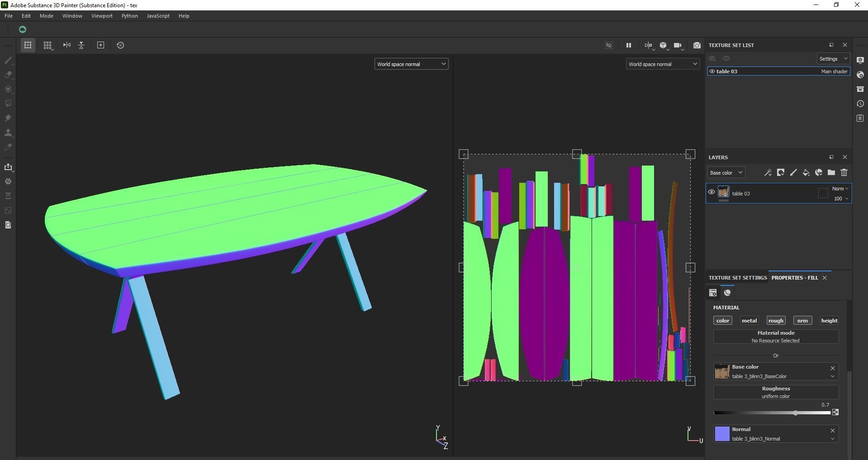The image size is (868, 460).
Task: Select the Material picker eyedropper tool
Action: tap(8, 147)
